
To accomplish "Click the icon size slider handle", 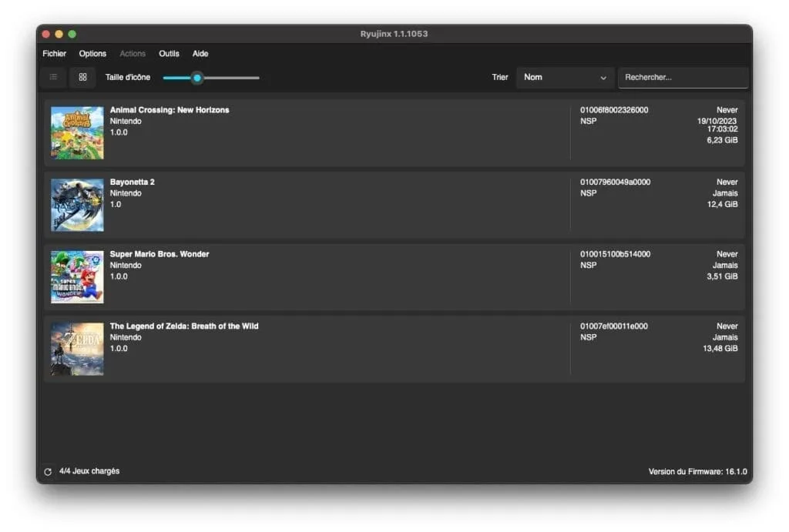I will tap(197, 78).
